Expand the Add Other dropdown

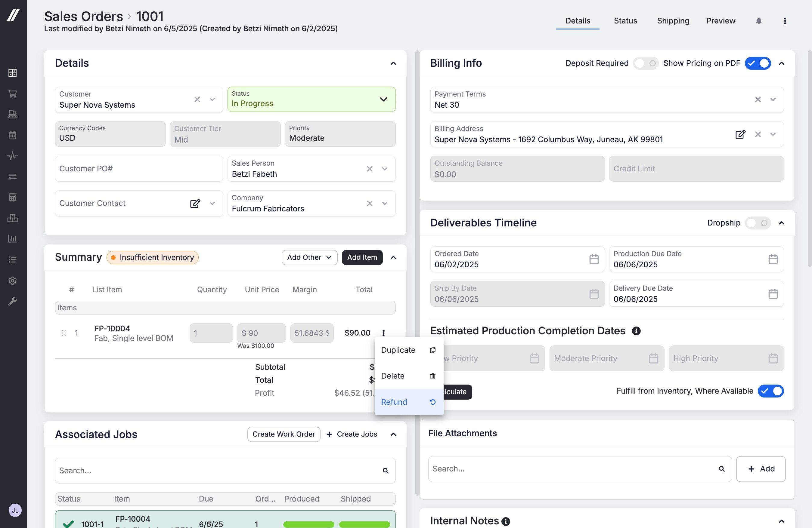click(309, 257)
